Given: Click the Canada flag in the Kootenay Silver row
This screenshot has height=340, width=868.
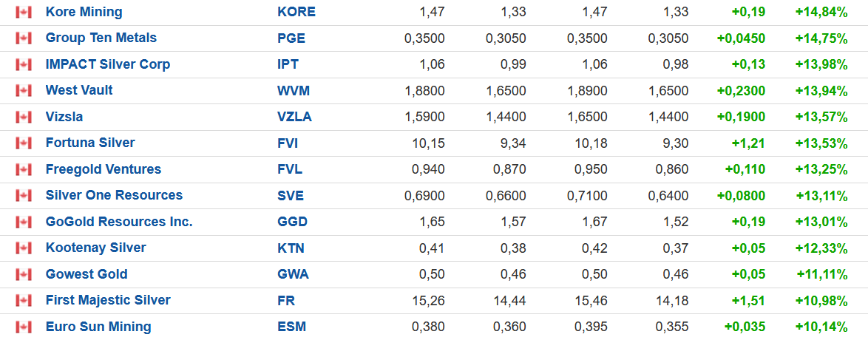Looking at the screenshot, I should coord(24,248).
